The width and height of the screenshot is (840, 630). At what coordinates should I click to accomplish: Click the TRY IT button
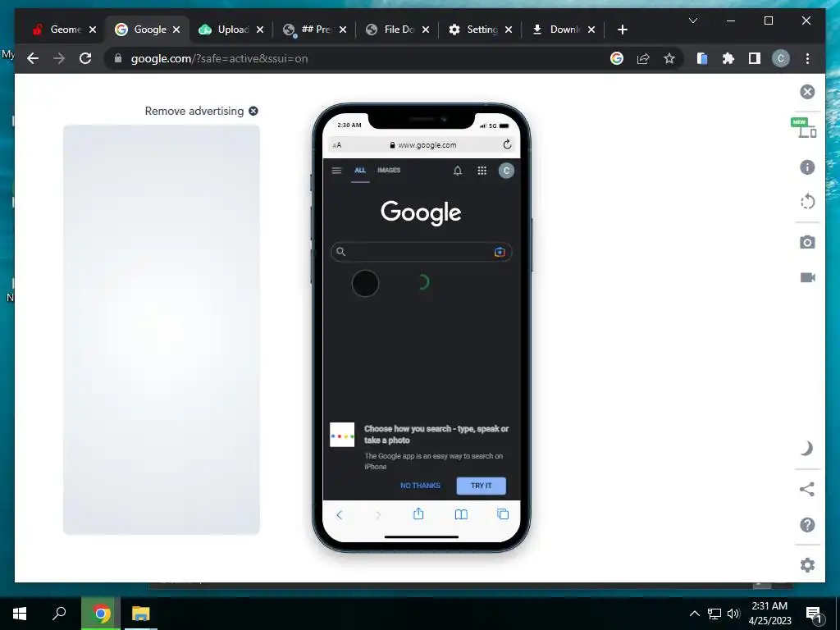pyautogui.click(x=481, y=486)
